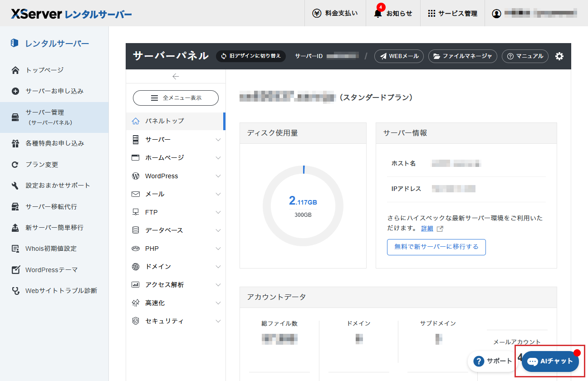Click the IPアドレス label
This screenshot has height=381, width=588.
[407, 189]
